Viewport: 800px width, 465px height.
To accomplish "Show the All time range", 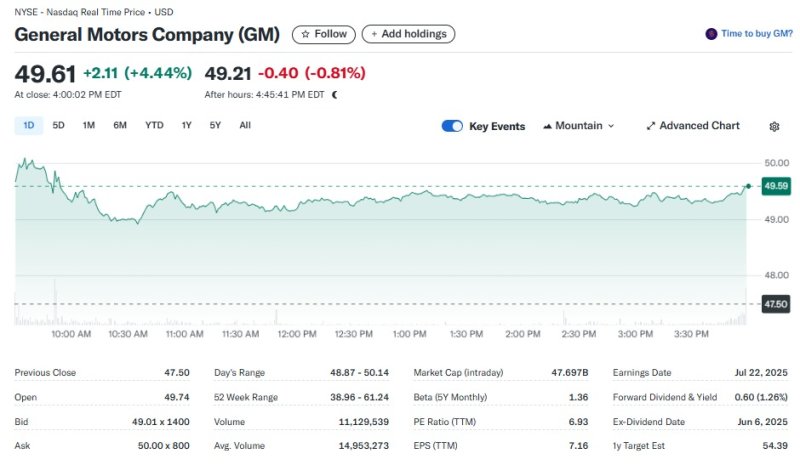I will click(x=245, y=125).
